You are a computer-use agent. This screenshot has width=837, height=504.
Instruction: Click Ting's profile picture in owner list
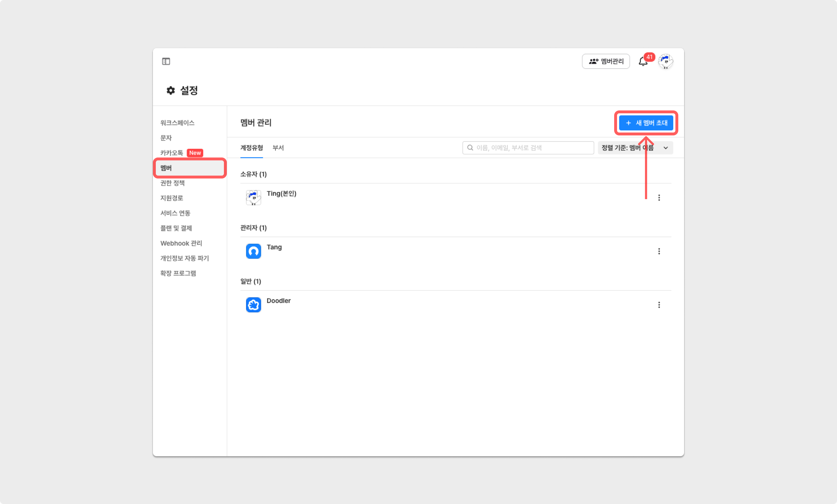[253, 198]
